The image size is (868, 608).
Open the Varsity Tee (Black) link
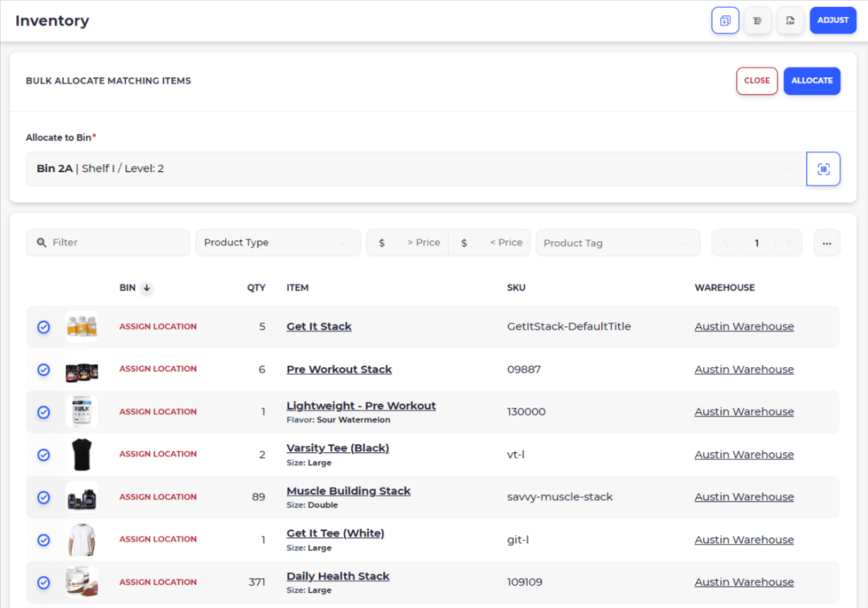click(338, 447)
